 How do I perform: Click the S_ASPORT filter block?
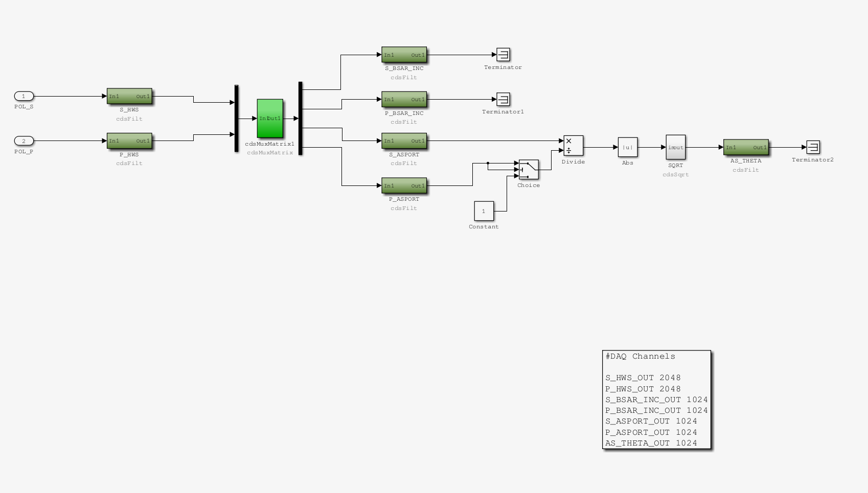point(404,140)
